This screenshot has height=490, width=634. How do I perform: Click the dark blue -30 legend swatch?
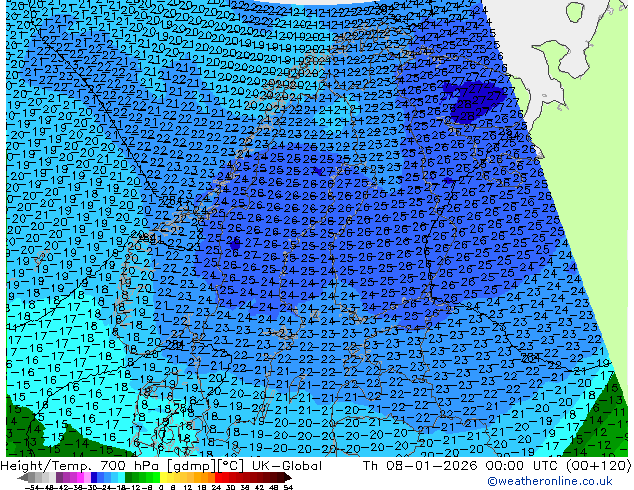point(94,478)
